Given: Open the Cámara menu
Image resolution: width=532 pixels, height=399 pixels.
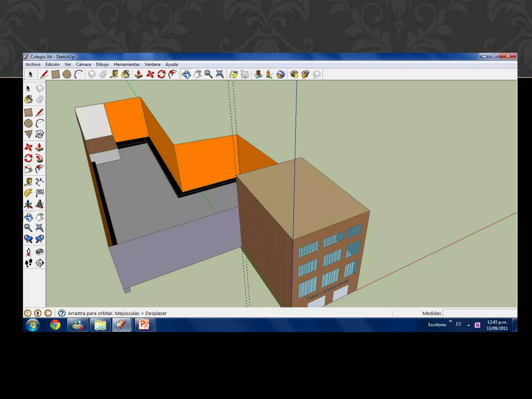Looking at the screenshot, I should [x=83, y=64].
